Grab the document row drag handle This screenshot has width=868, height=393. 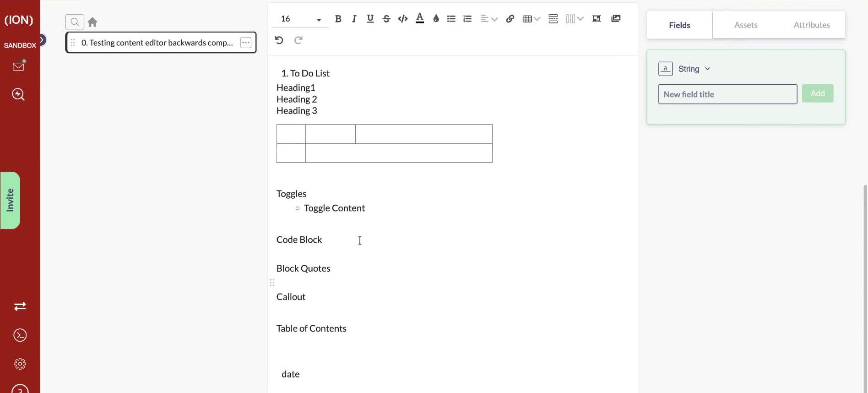(x=72, y=43)
